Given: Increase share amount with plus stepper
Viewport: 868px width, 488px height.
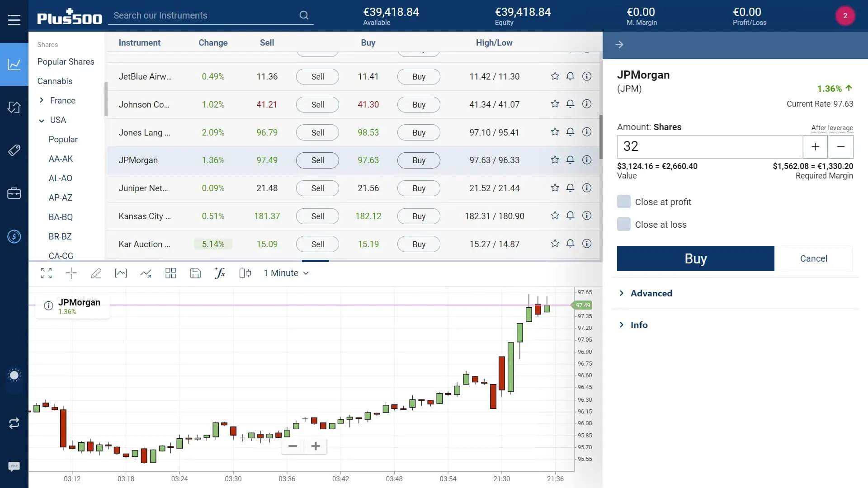Looking at the screenshot, I should tap(815, 146).
